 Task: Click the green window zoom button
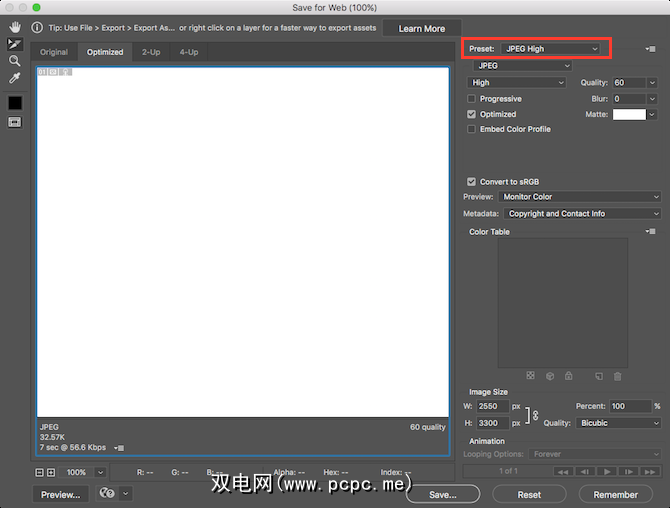(37, 7)
